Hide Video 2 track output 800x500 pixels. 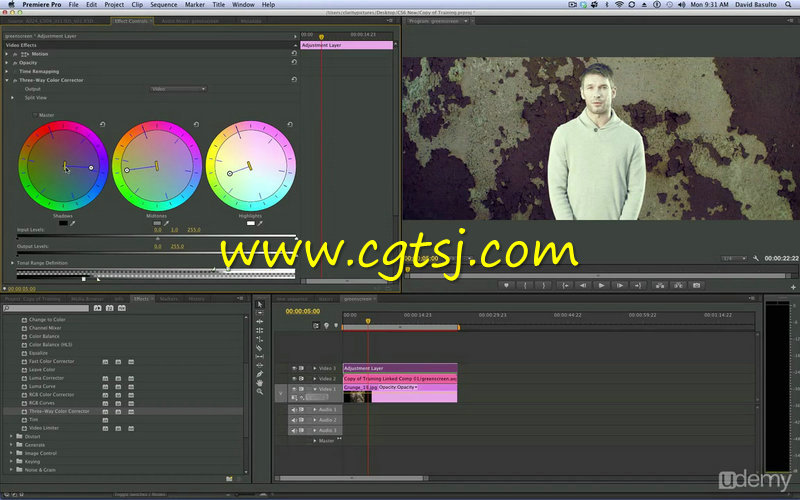point(294,379)
